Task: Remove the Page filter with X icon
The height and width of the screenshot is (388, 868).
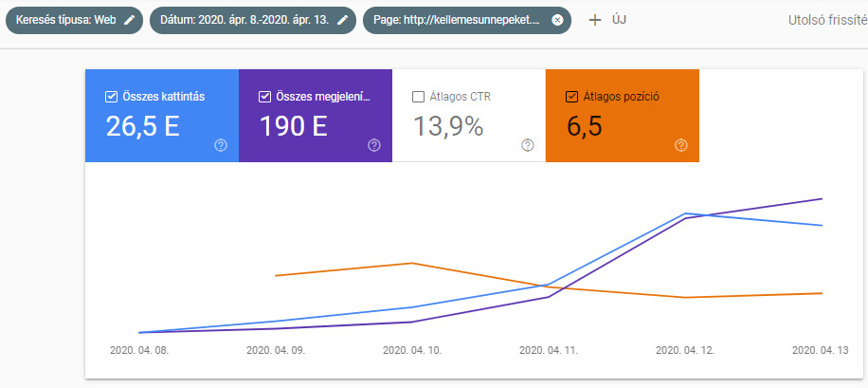Action: [557, 20]
